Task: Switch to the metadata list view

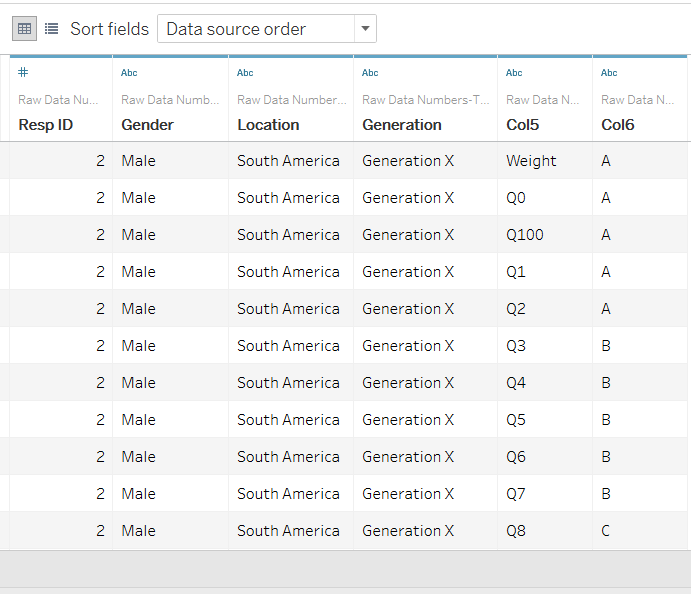Action: click(51, 29)
